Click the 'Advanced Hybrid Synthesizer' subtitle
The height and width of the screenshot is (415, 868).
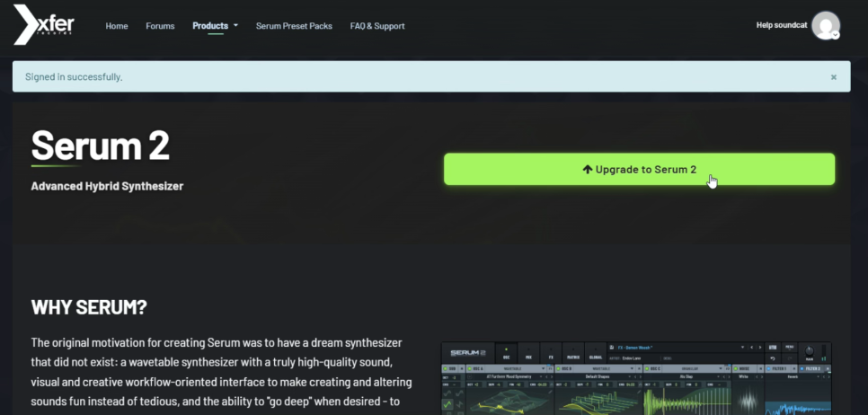107,187
